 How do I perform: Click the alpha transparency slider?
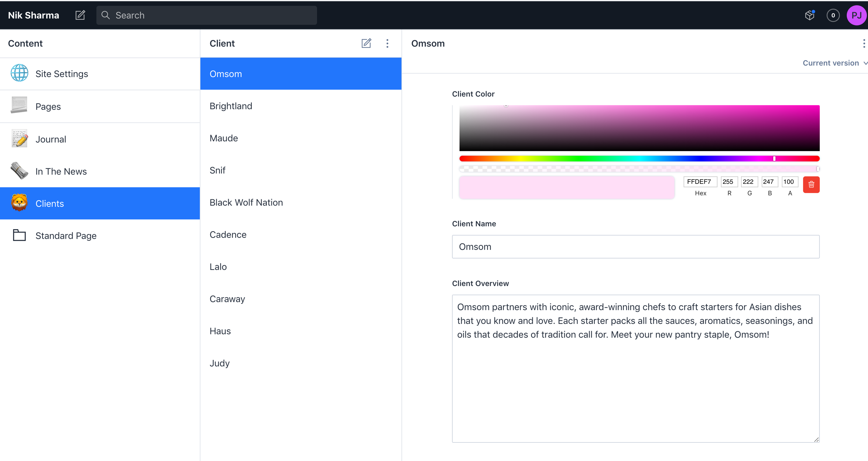tap(639, 169)
